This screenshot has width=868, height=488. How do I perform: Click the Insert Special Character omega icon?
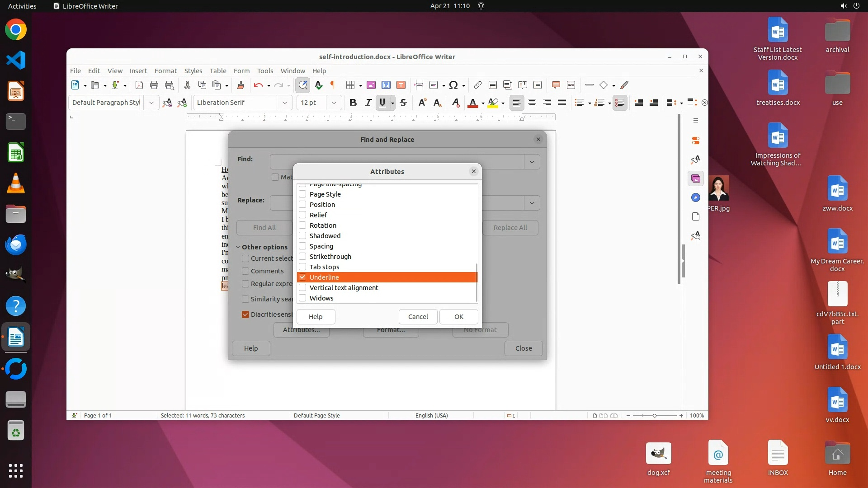453,85
